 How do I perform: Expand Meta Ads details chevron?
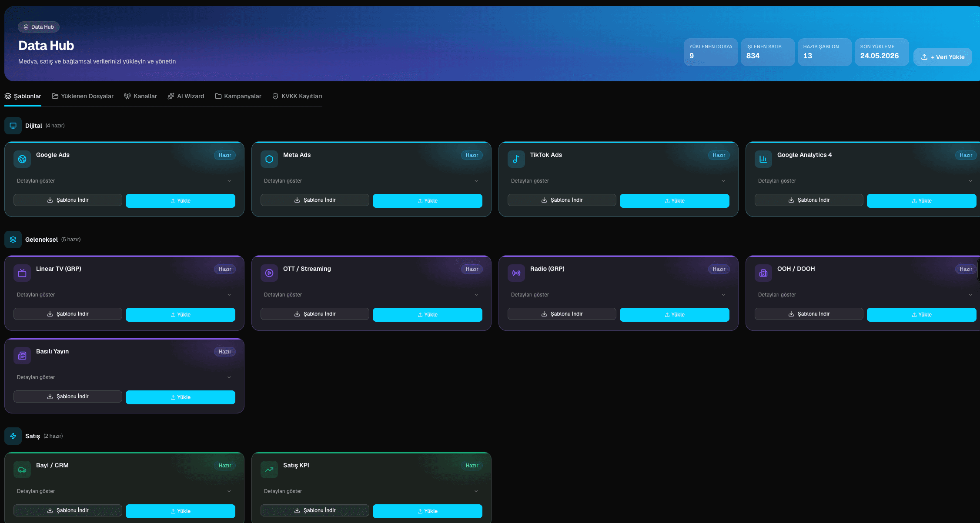click(x=476, y=181)
